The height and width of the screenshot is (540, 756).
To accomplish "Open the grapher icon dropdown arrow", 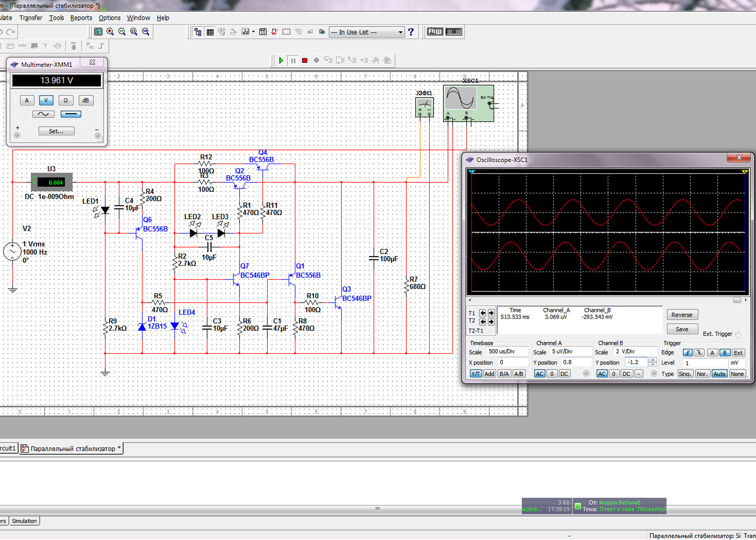I will click(253, 32).
